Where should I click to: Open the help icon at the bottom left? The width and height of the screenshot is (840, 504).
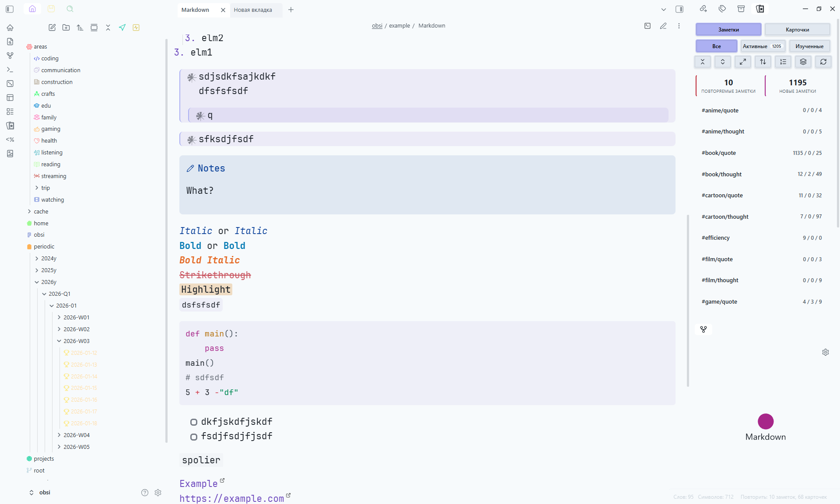point(145,493)
